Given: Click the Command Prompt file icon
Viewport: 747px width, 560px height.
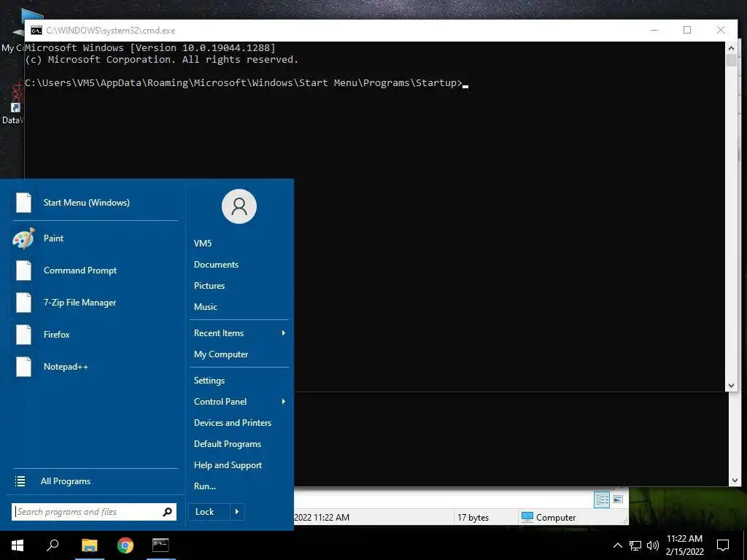Looking at the screenshot, I should [x=23, y=271].
